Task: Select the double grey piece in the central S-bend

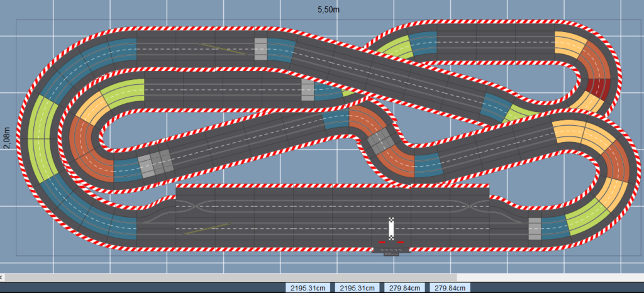Action: point(382,141)
